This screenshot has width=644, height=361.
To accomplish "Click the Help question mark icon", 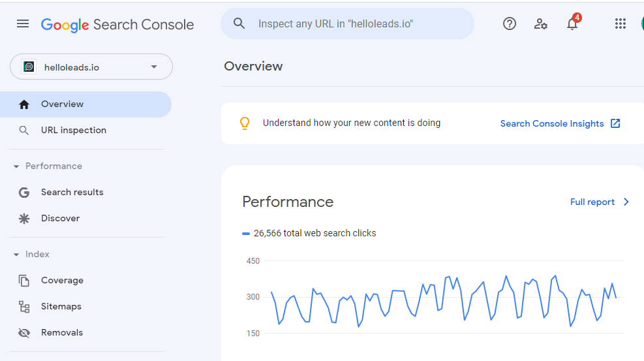I will [x=510, y=24].
